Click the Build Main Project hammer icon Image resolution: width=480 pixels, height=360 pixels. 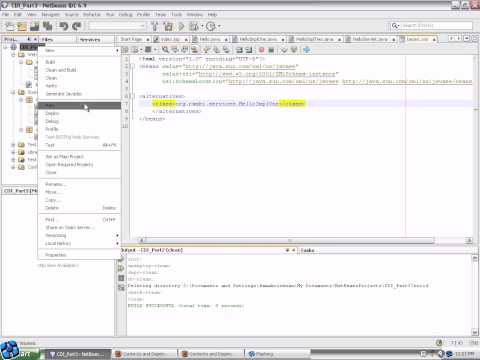coord(155,26)
